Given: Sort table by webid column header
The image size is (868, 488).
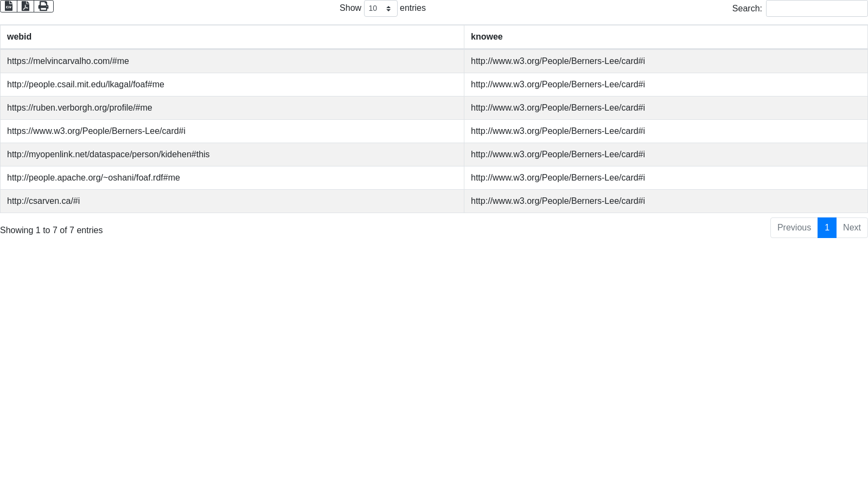Looking at the screenshot, I should click(20, 37).
